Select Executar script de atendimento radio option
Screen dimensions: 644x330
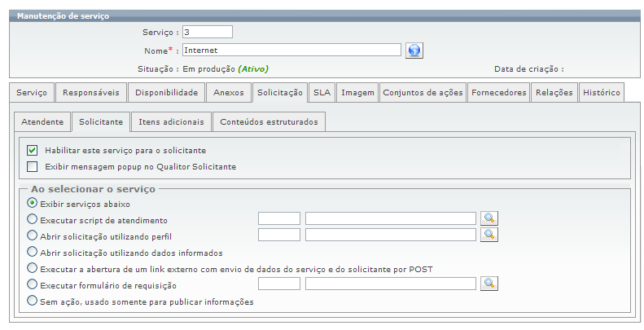point(33,219)
